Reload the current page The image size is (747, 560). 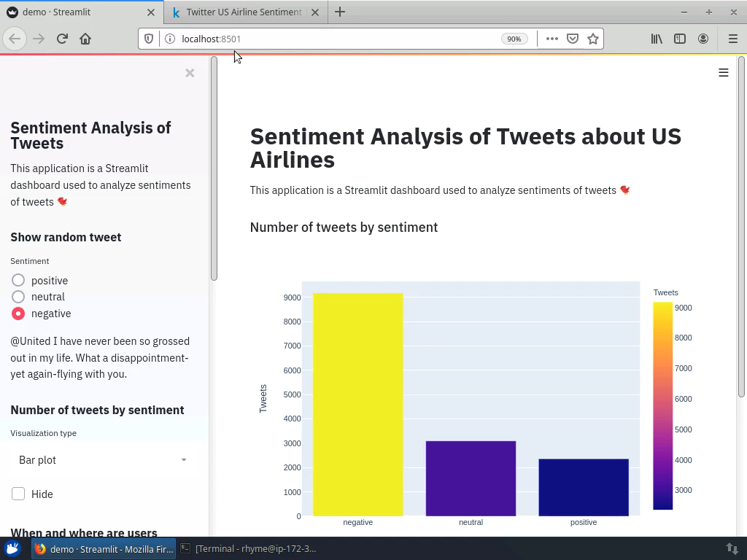[62, 39]
